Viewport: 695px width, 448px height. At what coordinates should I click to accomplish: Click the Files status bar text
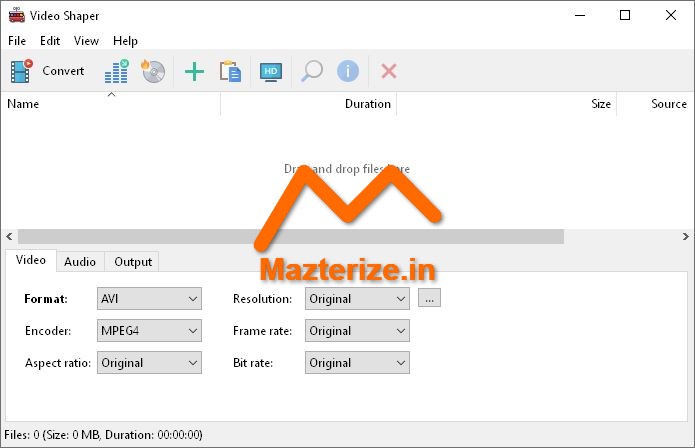[x=103, y=435]
